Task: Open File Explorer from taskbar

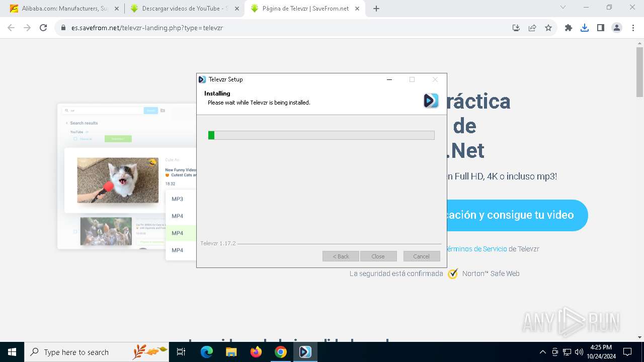Action: (x=231, y=352)
